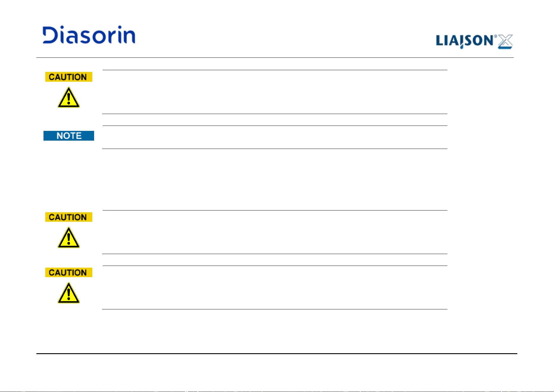Viewport: 554px width, 392px height.
Task: Click the empty box beside the topmost CAUTION
Action: 275,92
